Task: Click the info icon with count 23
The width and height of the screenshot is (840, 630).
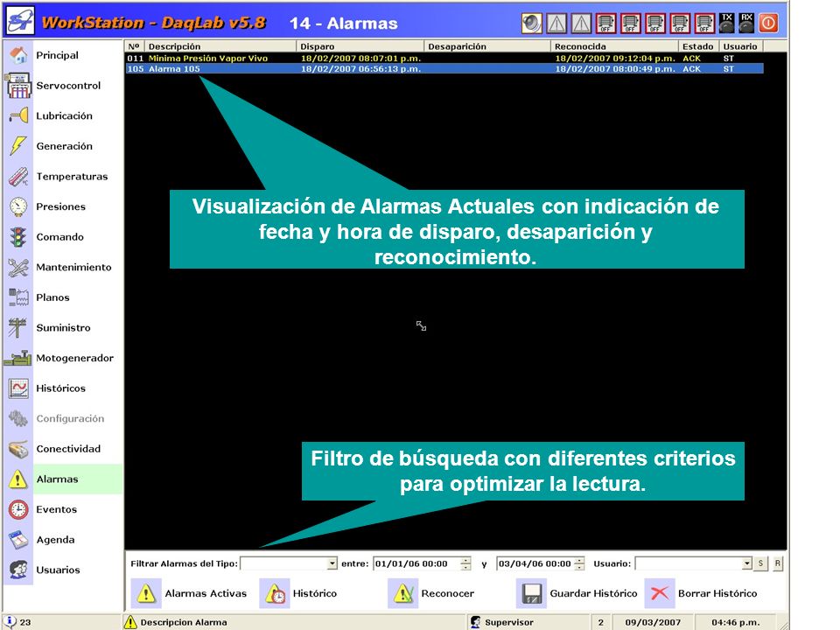Action: click(10, 621)
